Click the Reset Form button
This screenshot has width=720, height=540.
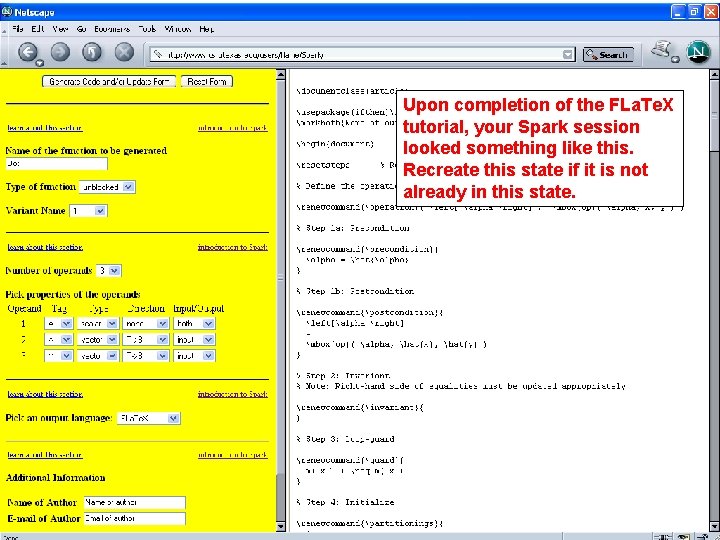pyautogui.click(x=207, y=82)
